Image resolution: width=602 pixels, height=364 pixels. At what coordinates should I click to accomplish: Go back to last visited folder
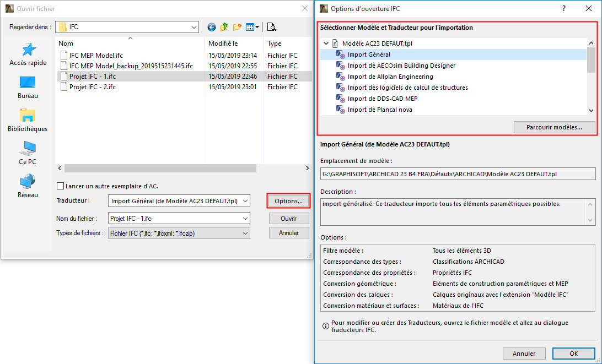(212, 27)
